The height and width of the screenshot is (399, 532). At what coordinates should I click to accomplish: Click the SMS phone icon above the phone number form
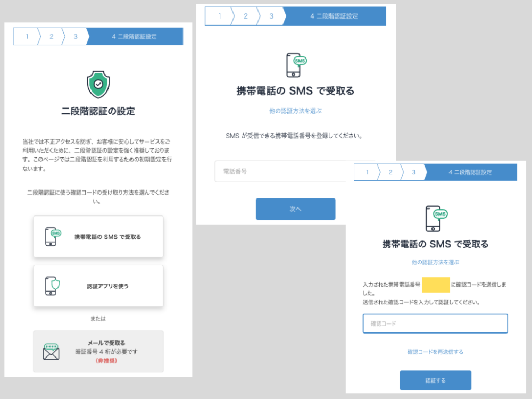296,65
